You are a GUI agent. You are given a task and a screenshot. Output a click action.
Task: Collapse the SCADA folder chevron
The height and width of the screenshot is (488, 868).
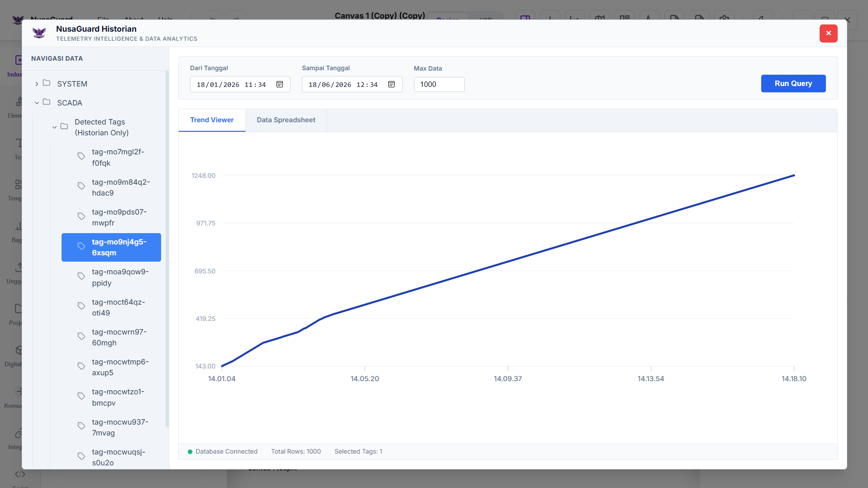point(37,103)
